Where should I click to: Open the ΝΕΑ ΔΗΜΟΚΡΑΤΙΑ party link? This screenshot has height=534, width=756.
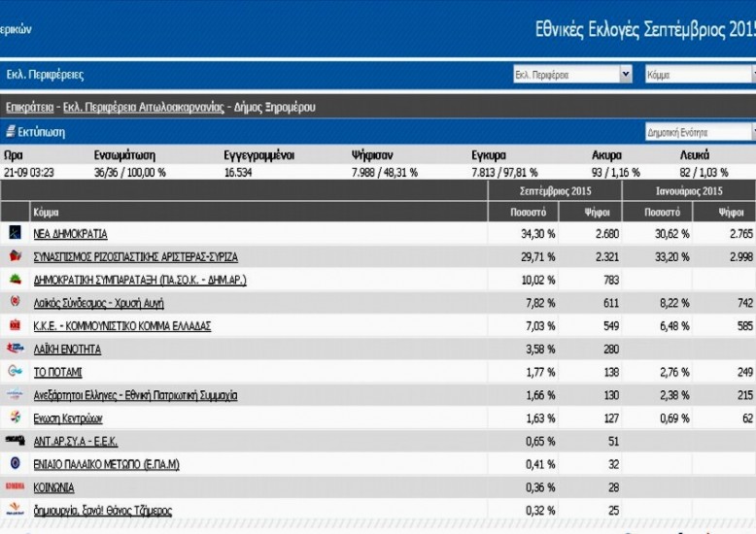point(70,234)
